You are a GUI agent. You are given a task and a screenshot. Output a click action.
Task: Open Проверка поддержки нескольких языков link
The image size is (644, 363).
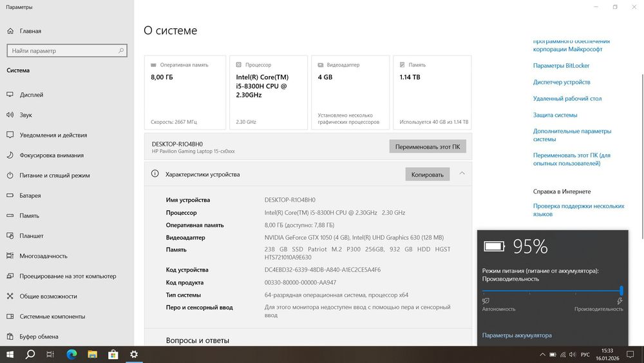pos(579,210)
